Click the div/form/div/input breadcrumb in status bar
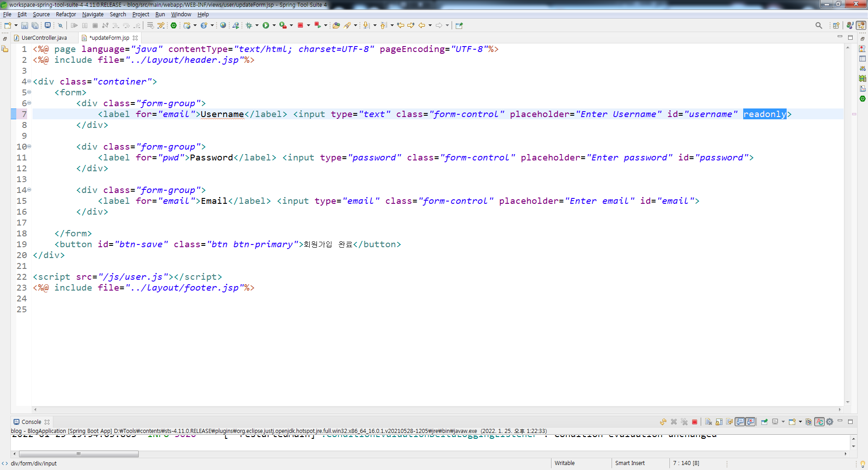Viewport: 868px width, 470px height. coord(33,463)
